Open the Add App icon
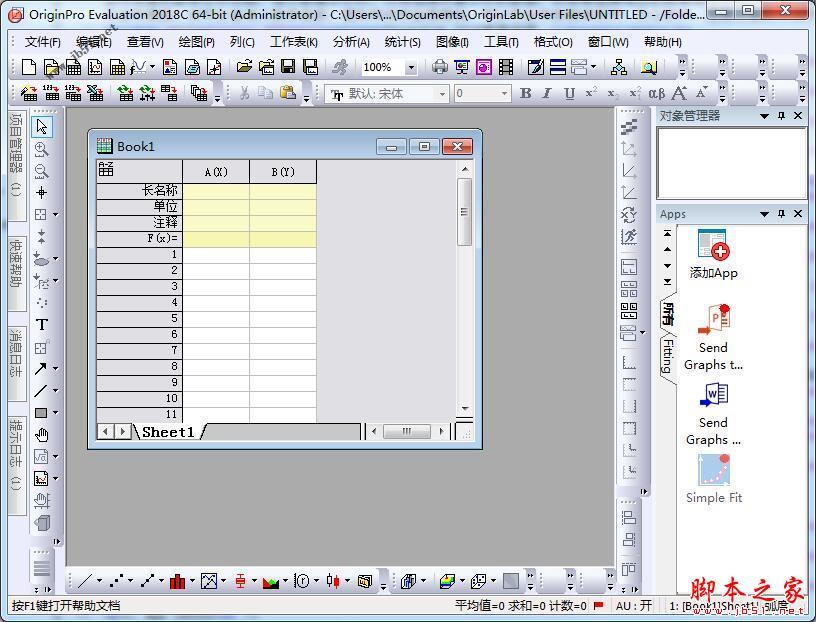The width and height of the screenshot is (816, 622). click(x=713, y=254)
